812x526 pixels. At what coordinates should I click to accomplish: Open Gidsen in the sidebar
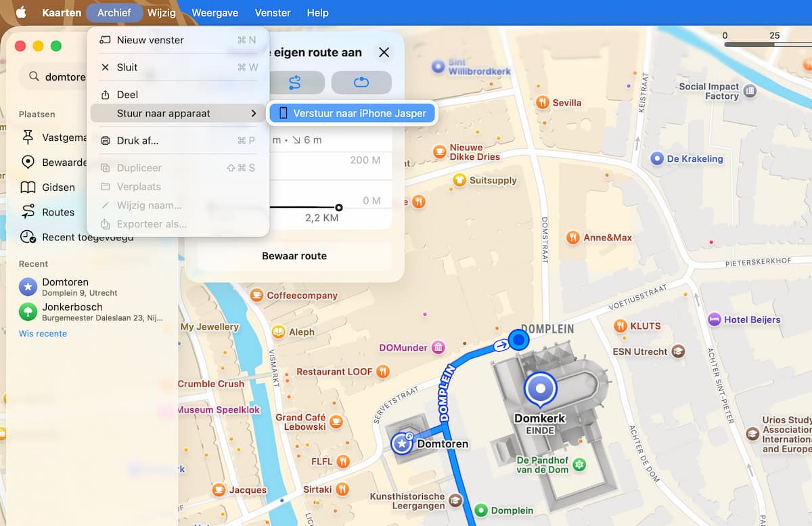coord(47,188)
